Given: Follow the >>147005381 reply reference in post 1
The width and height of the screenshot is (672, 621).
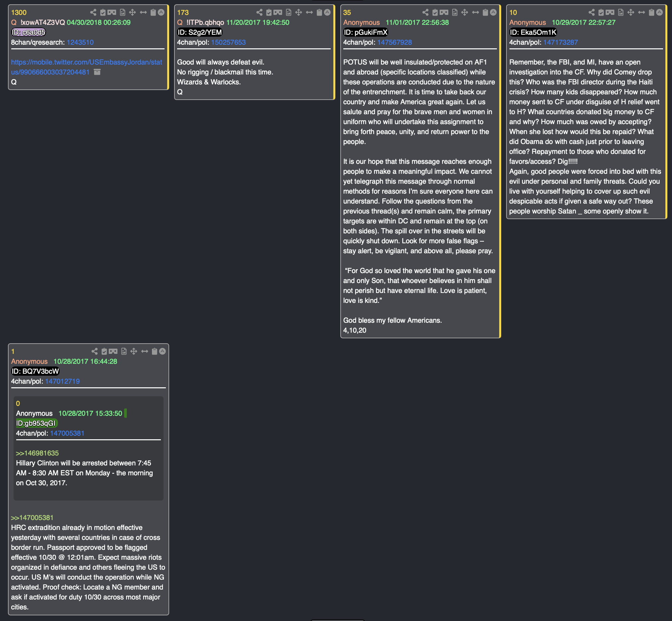Looking at the screenshot, I should (32, 517).
